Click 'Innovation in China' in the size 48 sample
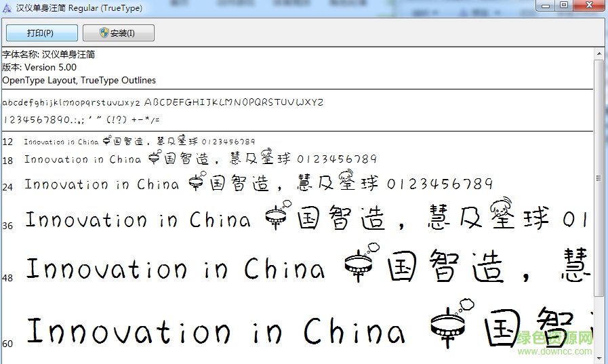 (176, 268)
